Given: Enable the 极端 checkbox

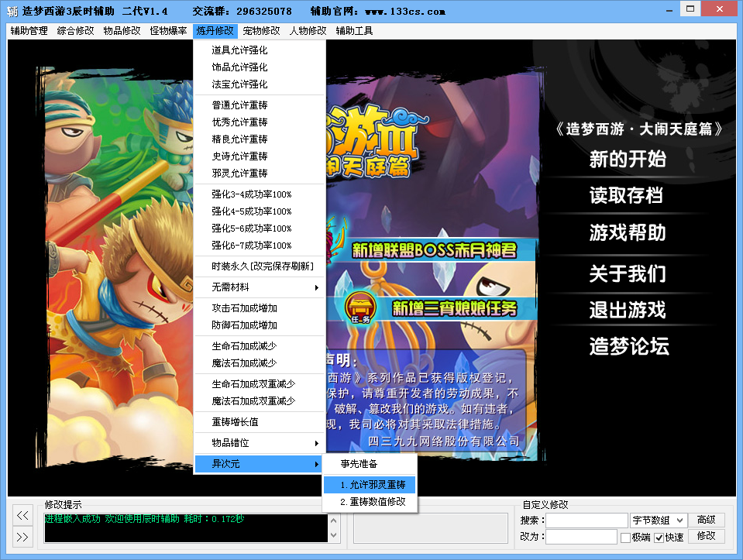Looking at the screenshot, I should point(625,538).
